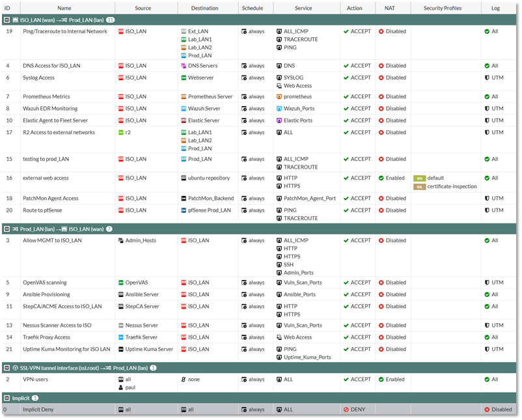Toggle NAT Disabled on DNS Access rule

tap(381, 66)
